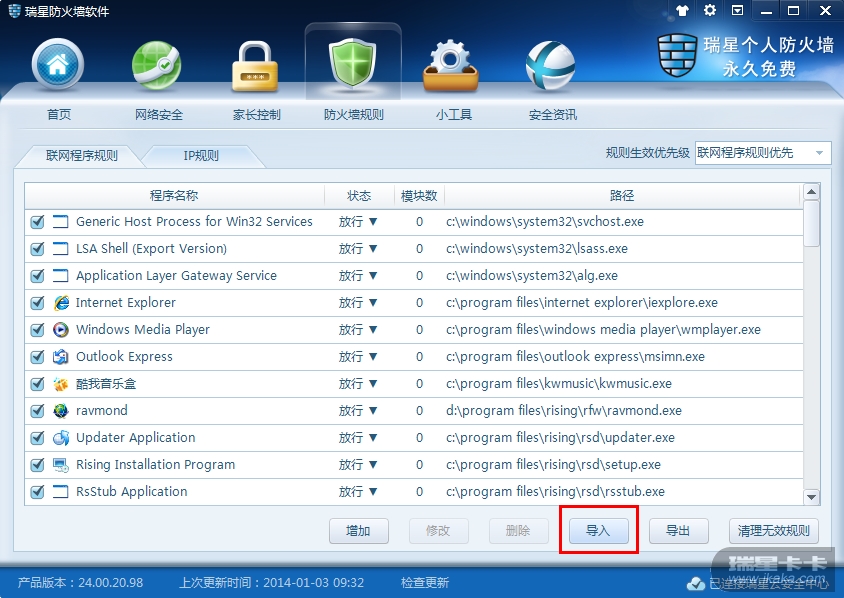844x598 pixels.
Task: Sort by 状态 column header
Action: click(x=359, y=196)
